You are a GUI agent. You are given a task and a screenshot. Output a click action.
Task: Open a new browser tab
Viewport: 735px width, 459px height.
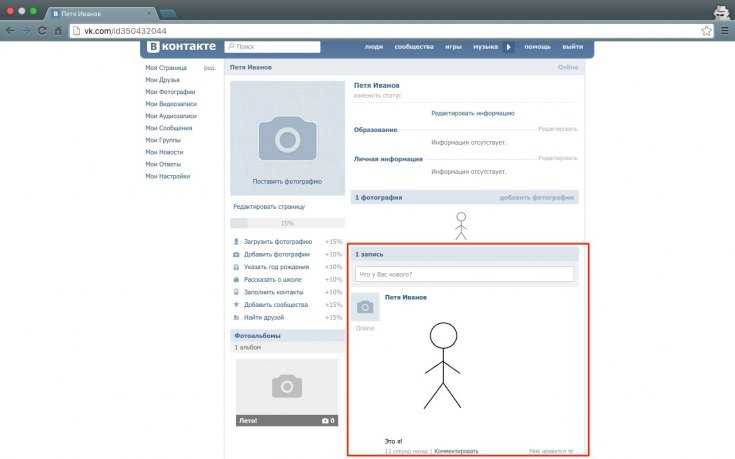pos(167,13)
